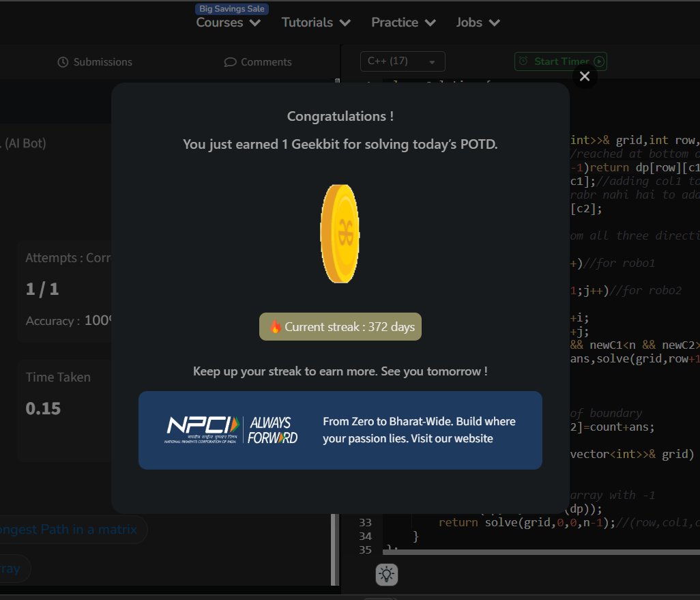
Task: Click the vertical divider scrollbar beside the editor
Action: 335,549
